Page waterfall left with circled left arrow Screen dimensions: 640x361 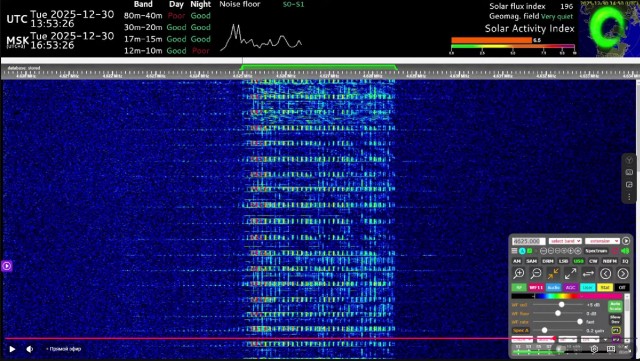pos(606,274)
